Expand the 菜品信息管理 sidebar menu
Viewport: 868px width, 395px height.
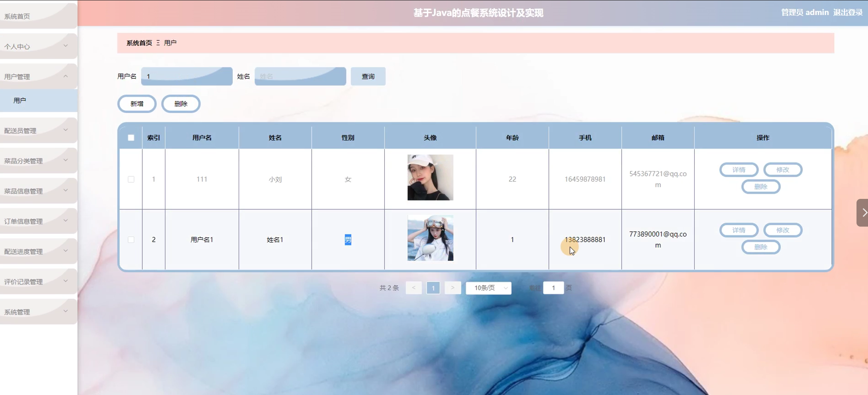pyautogui.click(x=38, y=191)
